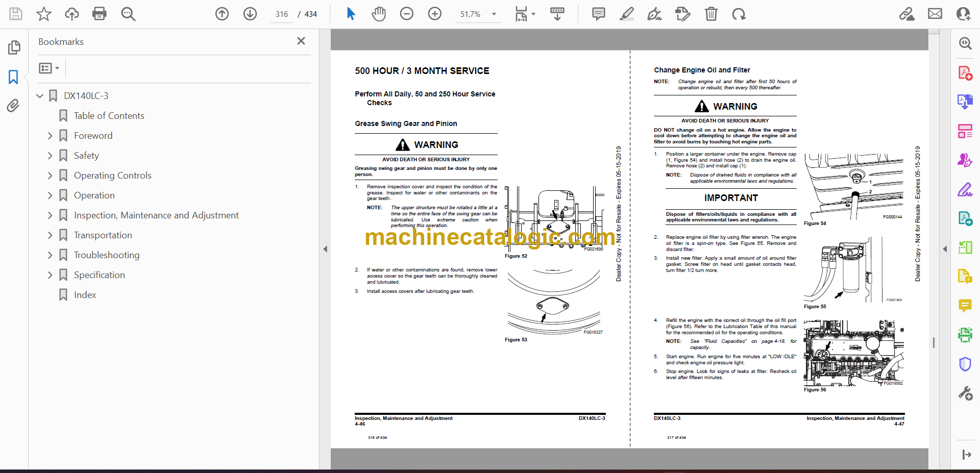The image size is (980, 473).
Task: Open the Compress PDF tool
Action: (965, 247)
